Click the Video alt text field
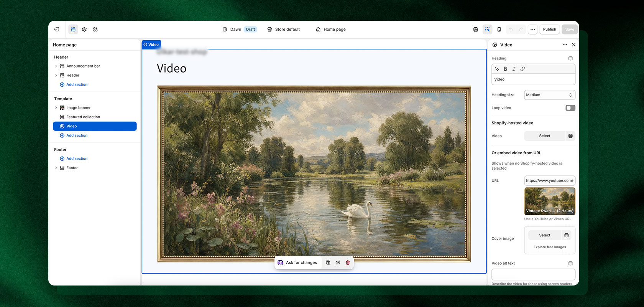This screenshot has height=307, width=644. (x=533, y=274)
